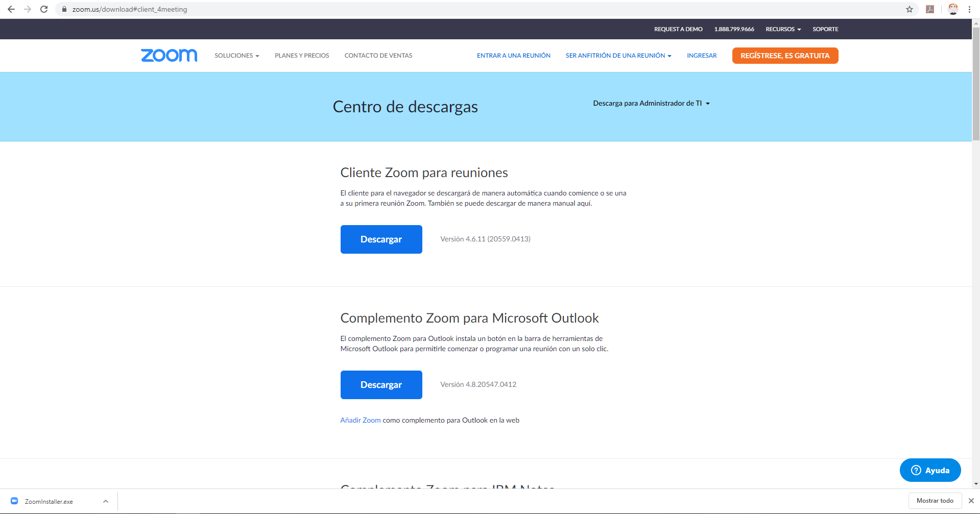This screenshot has width=980, height=514.
Task: Click the page vertical scrollbar thumb
Action: 976,84
